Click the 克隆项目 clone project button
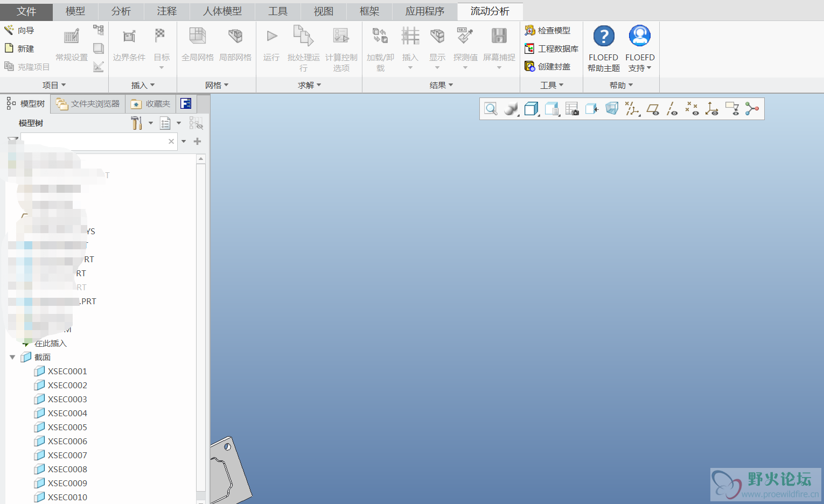The height and width of the screenshot is (504, 824). [27, 67]
